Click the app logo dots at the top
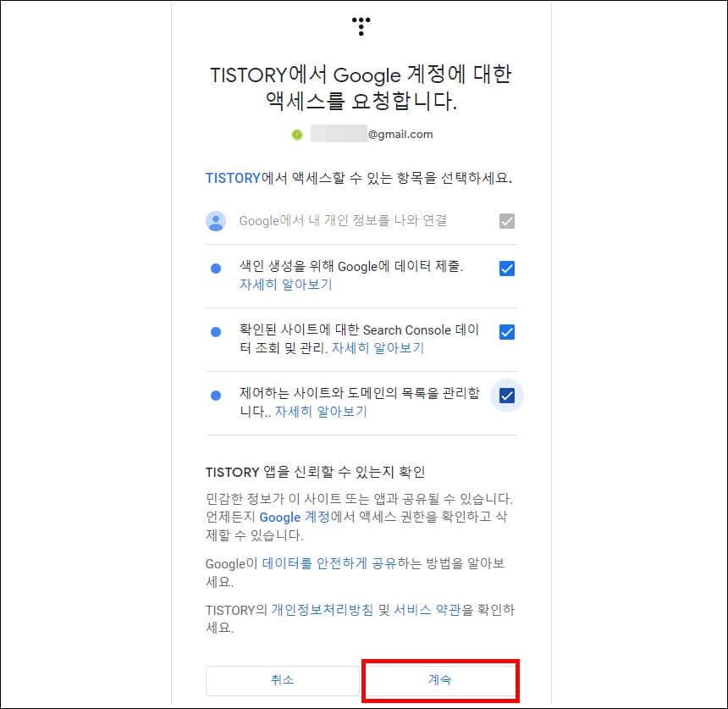 [x=361, y=25]
